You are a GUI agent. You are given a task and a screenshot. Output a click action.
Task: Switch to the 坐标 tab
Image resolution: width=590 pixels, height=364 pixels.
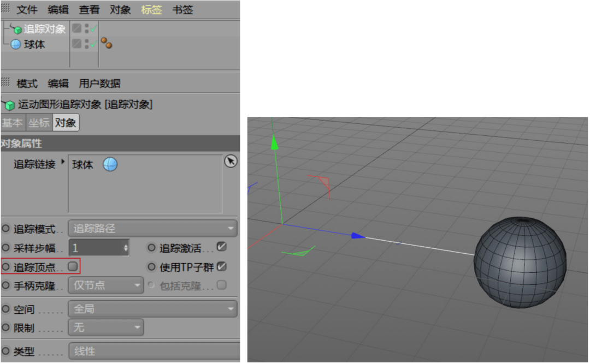39,123
